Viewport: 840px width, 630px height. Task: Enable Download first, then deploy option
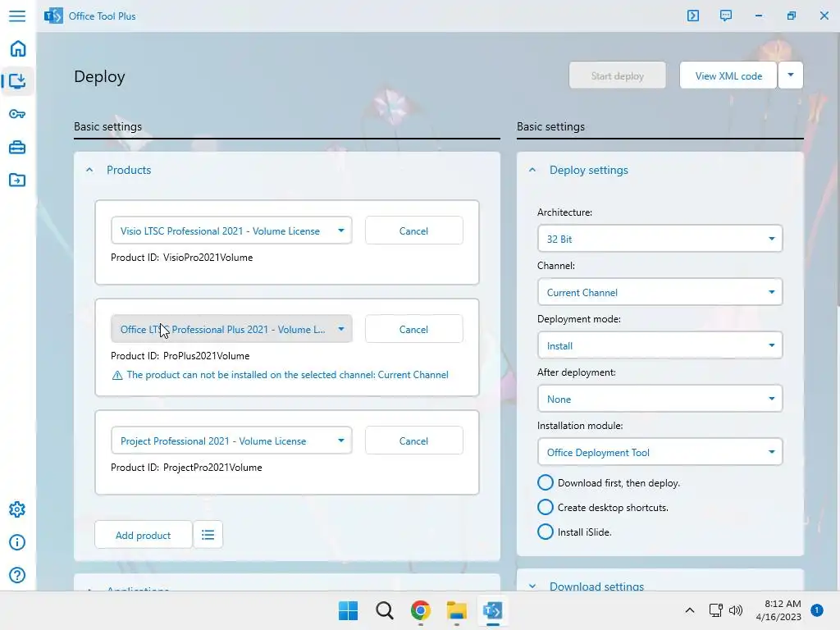(545, 482)
